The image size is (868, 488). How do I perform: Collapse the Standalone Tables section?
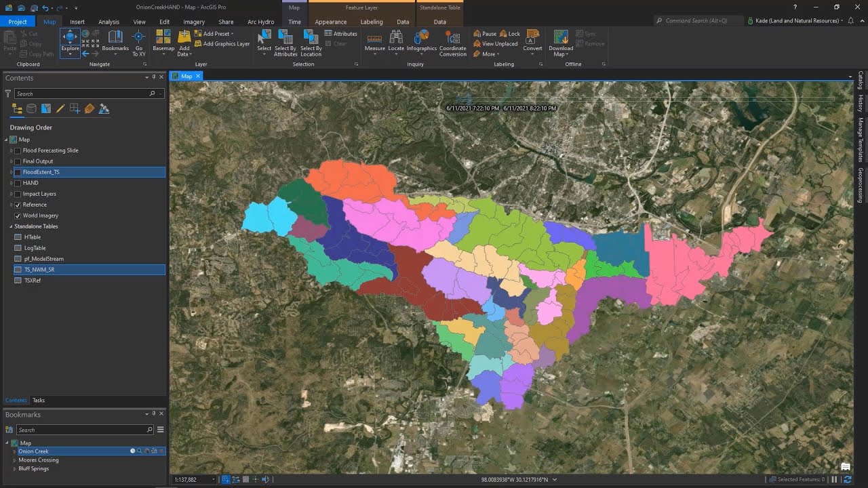point(11,226)
